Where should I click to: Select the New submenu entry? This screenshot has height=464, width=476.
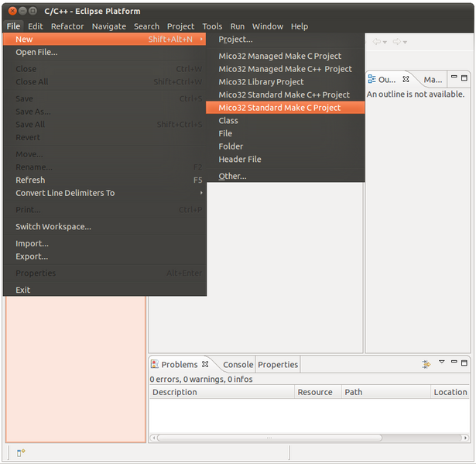click(104, 40)
